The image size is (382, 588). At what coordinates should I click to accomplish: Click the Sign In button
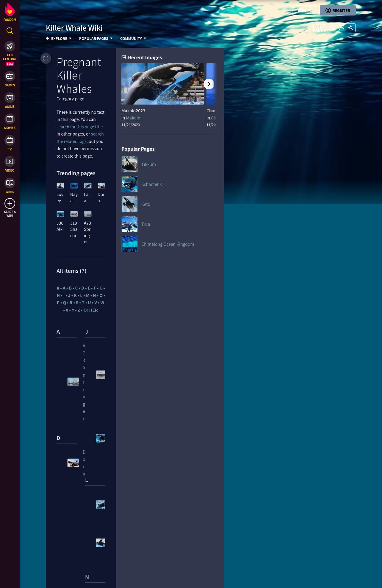tap(304, 10)
